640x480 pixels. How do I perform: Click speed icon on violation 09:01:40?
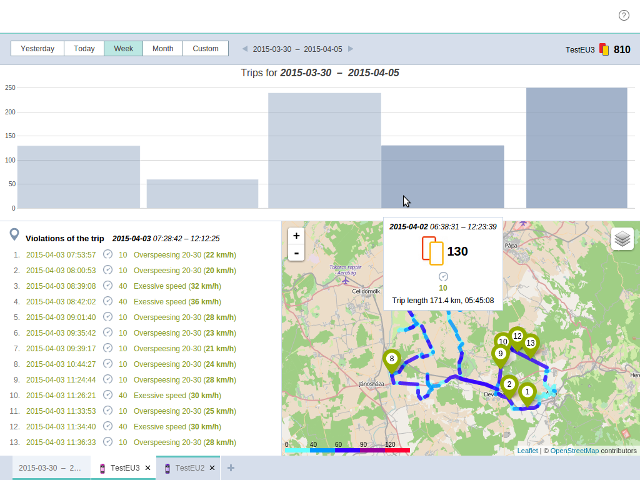point(107,317)
